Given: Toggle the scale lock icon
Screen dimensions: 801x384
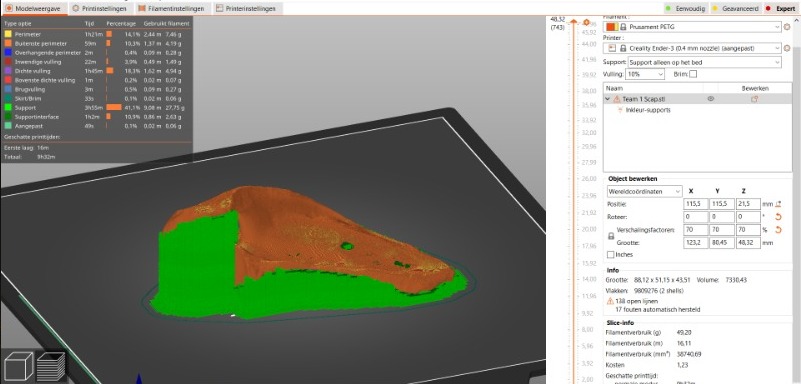Looking at the screenshot, I should 610,236.
